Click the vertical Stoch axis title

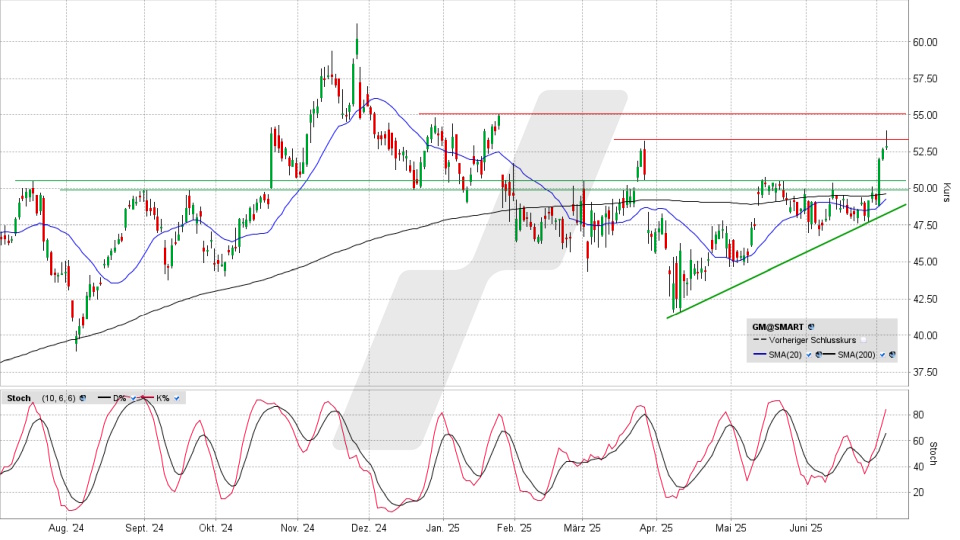pyautogui.click(x=934, y=454)
